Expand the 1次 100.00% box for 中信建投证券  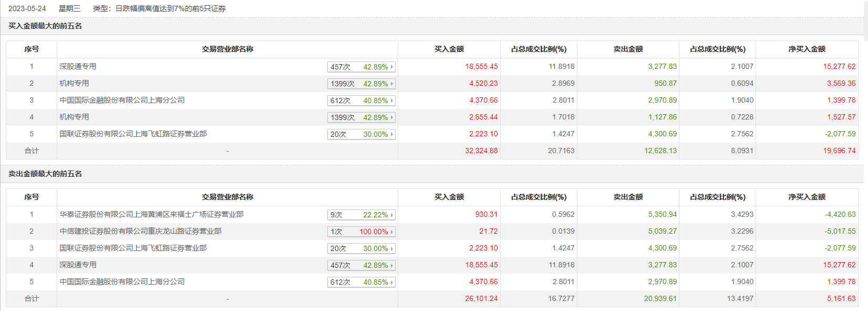[x=361, y=232]
